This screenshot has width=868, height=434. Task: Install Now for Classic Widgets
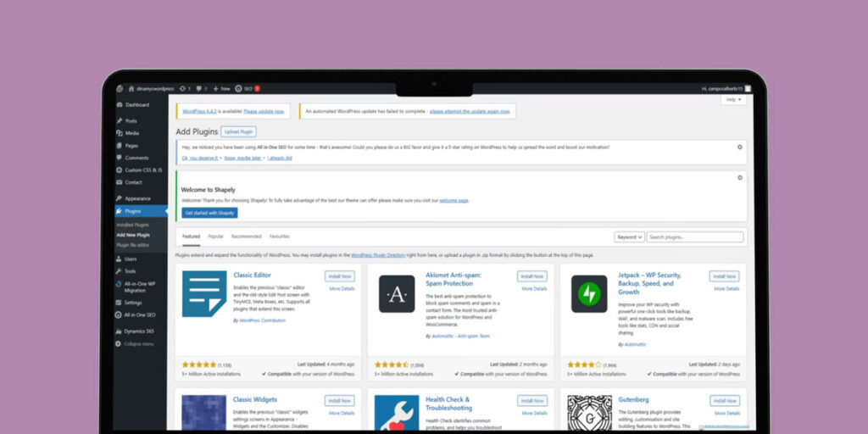340,401
